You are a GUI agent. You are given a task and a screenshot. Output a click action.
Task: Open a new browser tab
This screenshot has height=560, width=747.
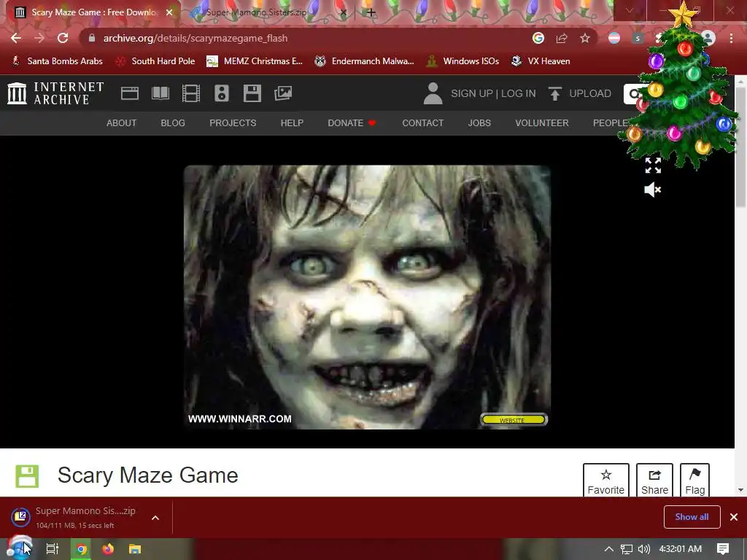click(x=371, y=12)
